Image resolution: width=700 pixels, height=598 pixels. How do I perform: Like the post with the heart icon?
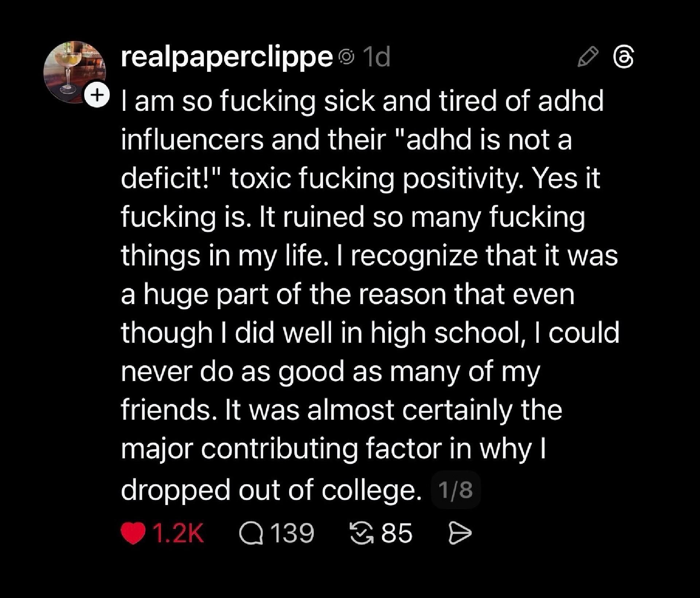[x=133, y=533]
